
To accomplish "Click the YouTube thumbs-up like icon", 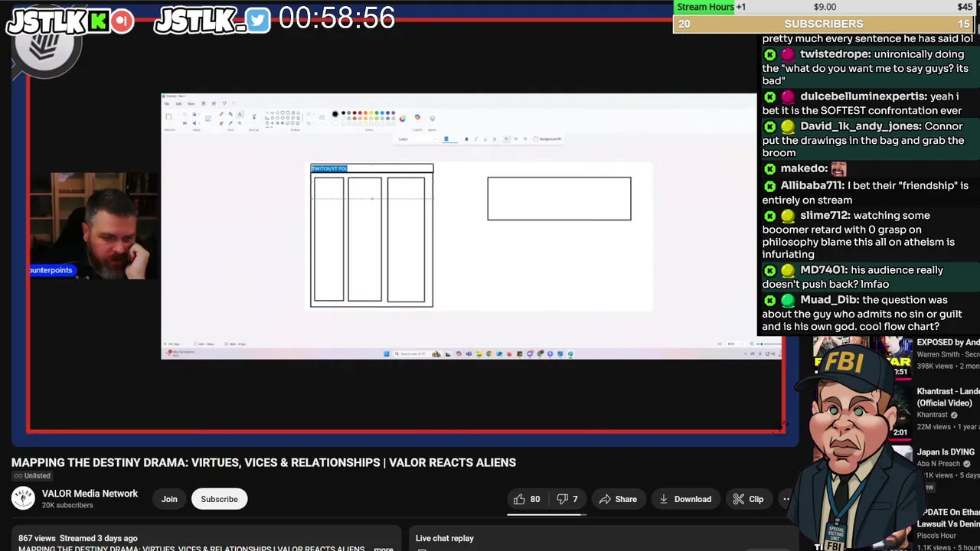I will (x=519, y=499).
